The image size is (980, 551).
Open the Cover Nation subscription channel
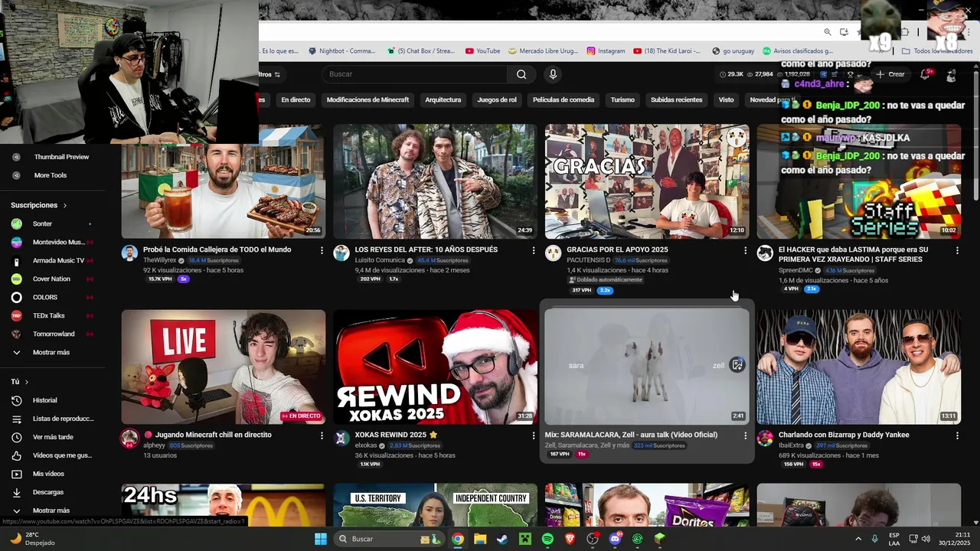[x=51, y=279]
